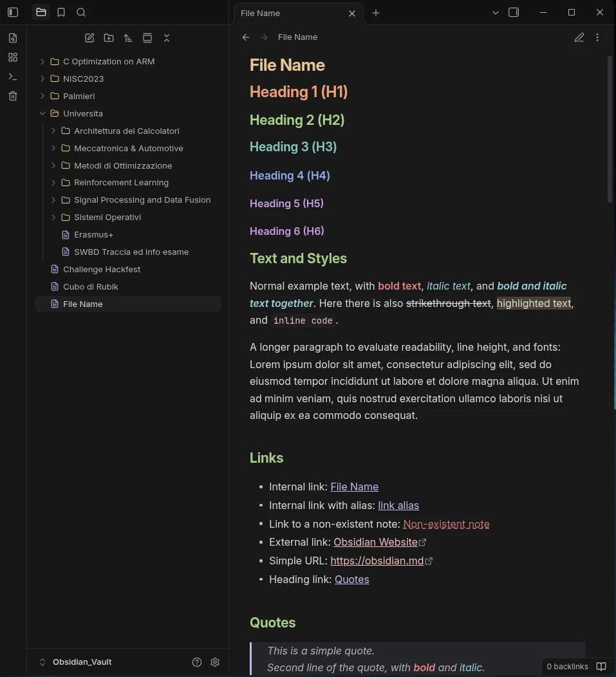Click auto-reveal current file icon
The image size is (616, 677).
click(147, 38)
